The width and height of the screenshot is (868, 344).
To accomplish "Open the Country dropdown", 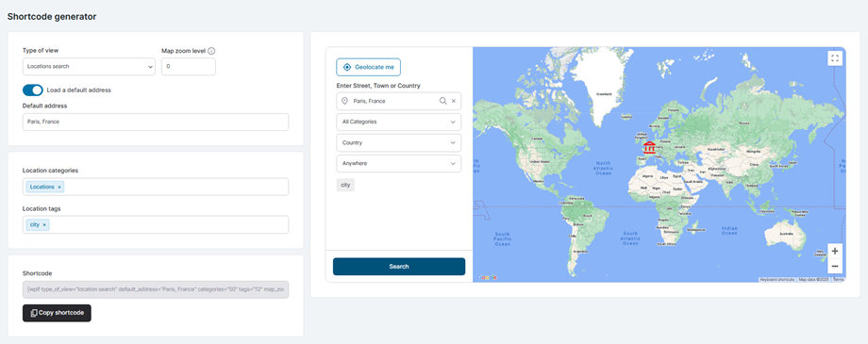I will tap(398, 142).
